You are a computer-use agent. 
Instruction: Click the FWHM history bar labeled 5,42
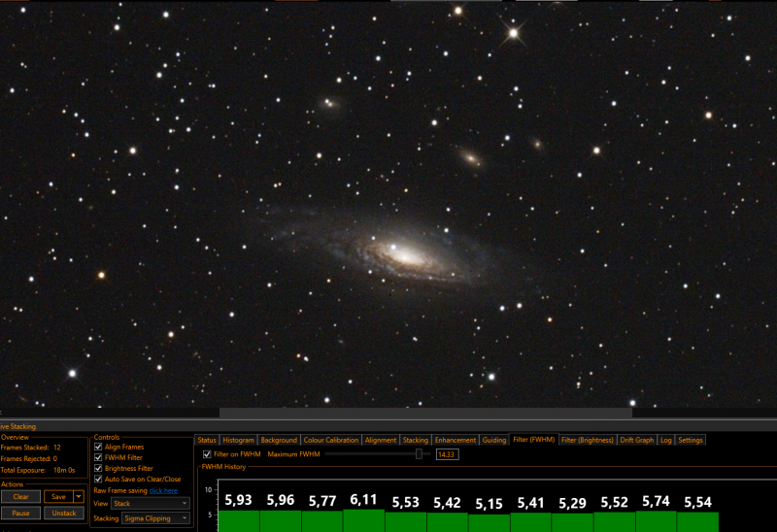coord(447,522)
